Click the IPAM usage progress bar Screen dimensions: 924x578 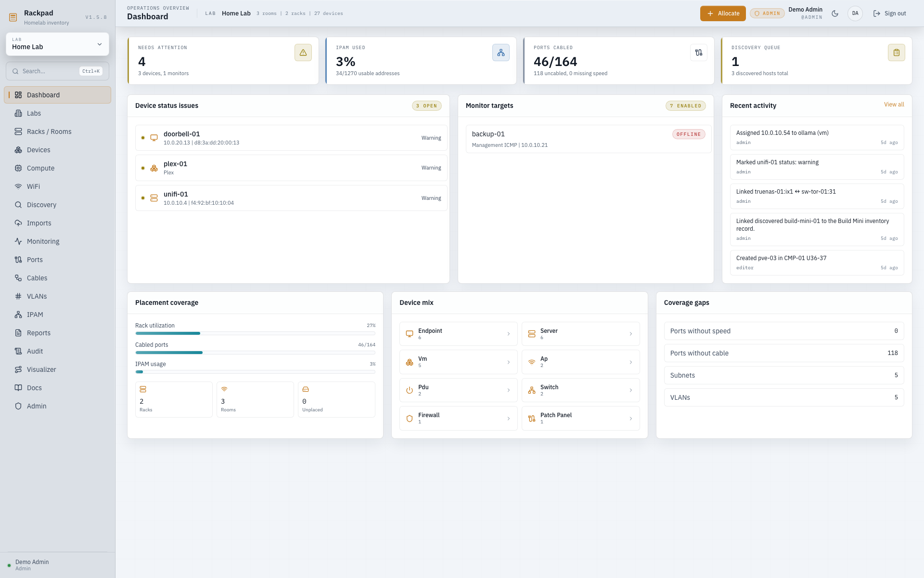255,372
